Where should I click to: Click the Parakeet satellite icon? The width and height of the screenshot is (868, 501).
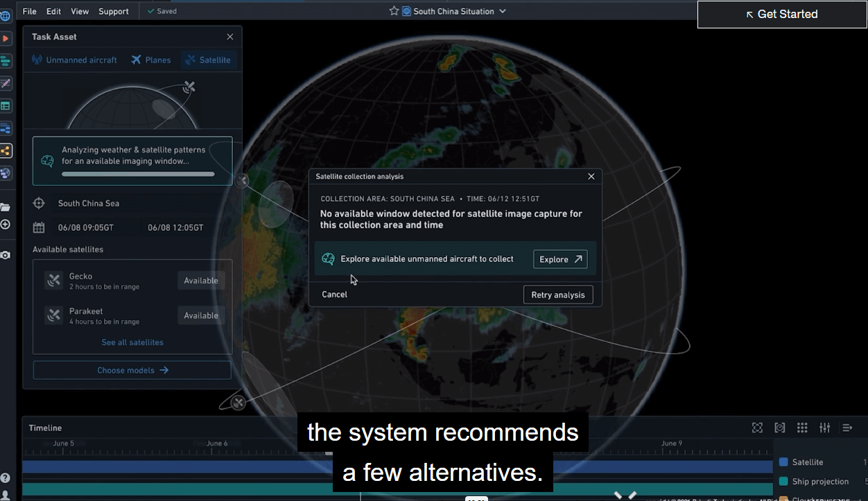click(x=54, y=315)
